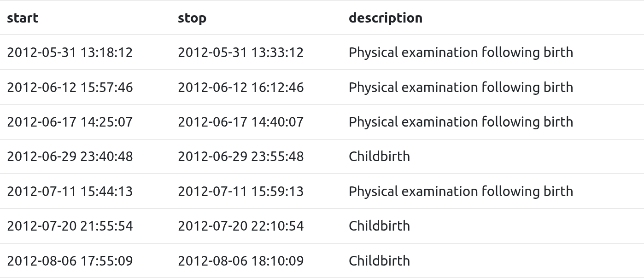This screenshot has width=644, height=278.
Task: Select stop time 2012-07-11 15:59:13
Action: (x=240, y=191)
